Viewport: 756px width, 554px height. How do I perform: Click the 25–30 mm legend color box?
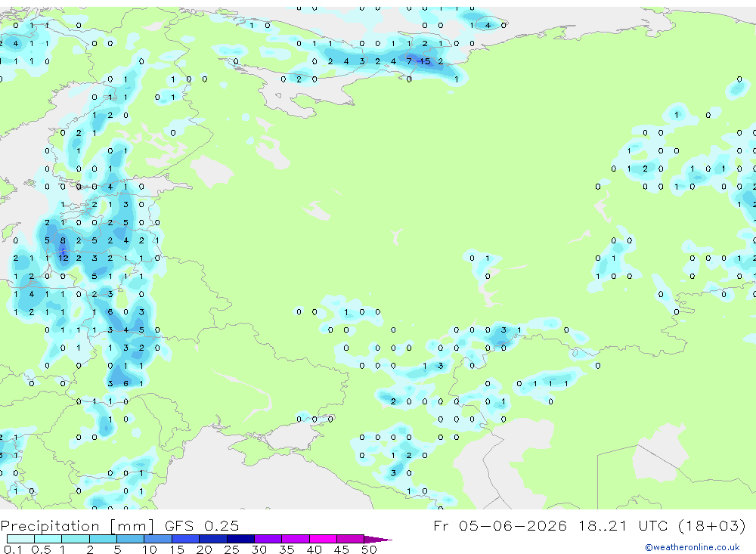[240, 539]
